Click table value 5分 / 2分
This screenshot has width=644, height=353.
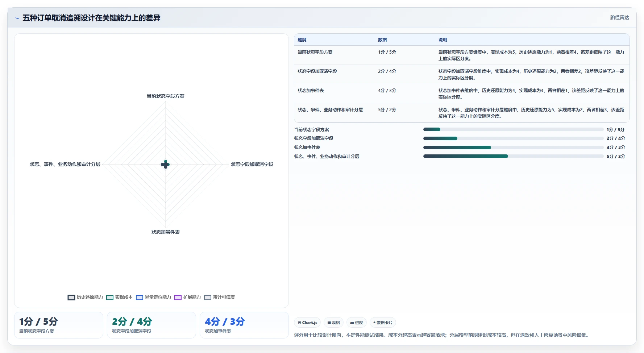point(387,110)
